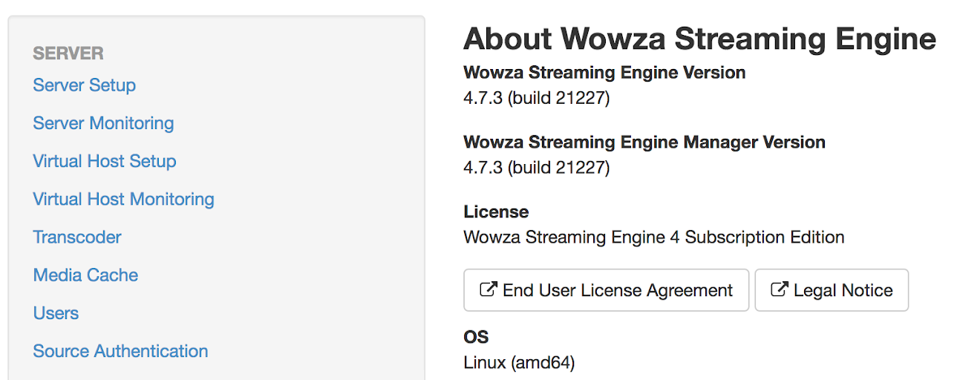This screenshot has width=980, height=380.
Task: Click the License label
Action: click(x=496, y=212)
